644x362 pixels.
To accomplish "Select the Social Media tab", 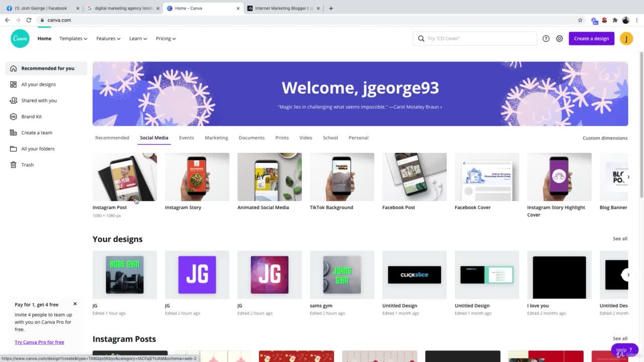I will pyautogui.click(x=154, y=138).
